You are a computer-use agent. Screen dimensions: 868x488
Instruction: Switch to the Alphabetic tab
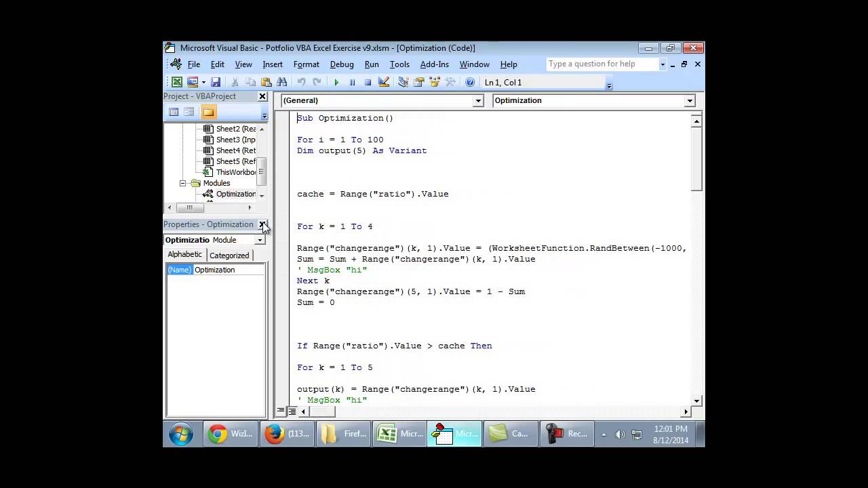[x=184, y=254]
